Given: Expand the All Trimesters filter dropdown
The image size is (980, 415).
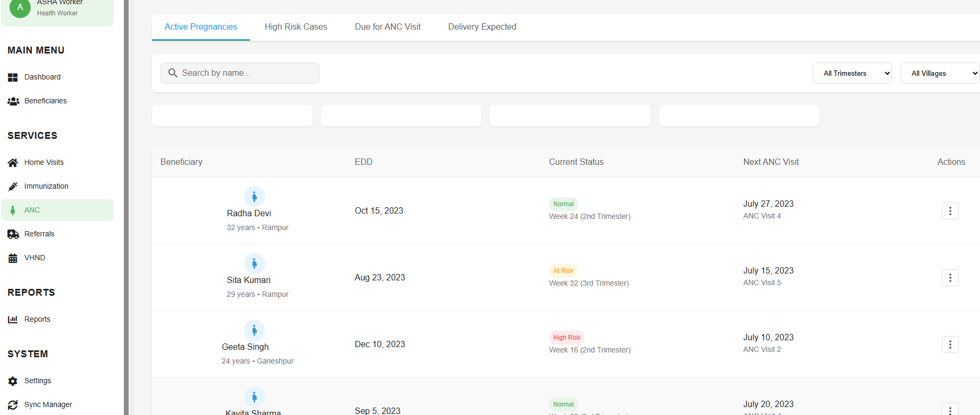Looking at the screenshot, I should (x=852, y=73).
